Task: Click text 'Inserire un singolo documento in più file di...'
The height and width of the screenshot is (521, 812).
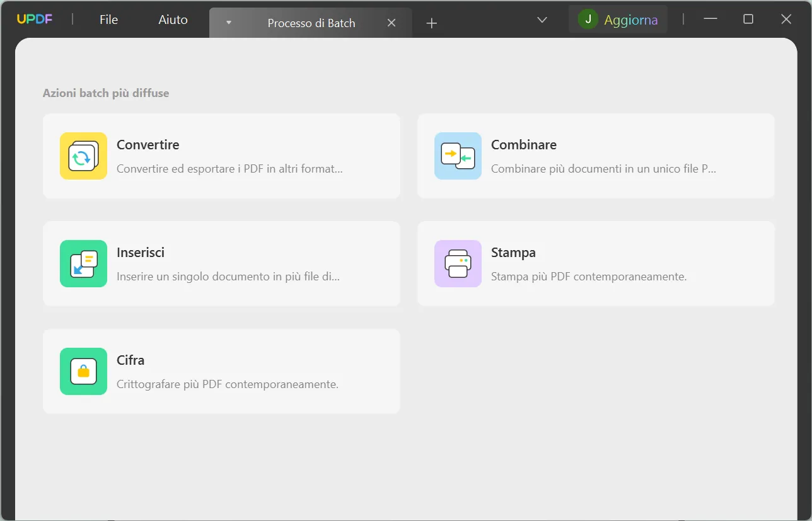Action: pyautogui.click(x=228, y=277)
